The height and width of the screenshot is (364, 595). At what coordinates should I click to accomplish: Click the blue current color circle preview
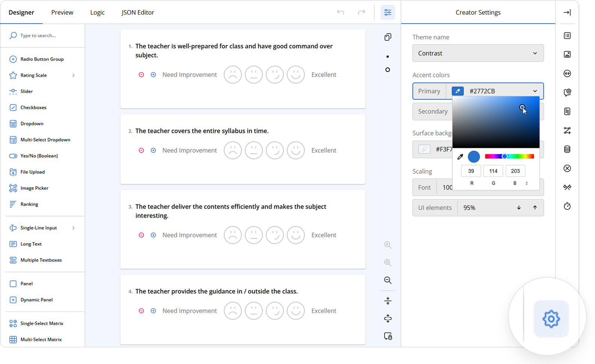click(474, 156)
